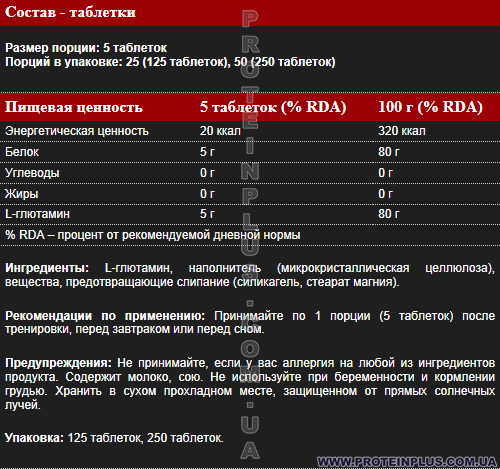Click the 'Состав - таблетки' header title
Image resolution: width=500 pixels, height=469 pixels.
click(x=70, y=12)
